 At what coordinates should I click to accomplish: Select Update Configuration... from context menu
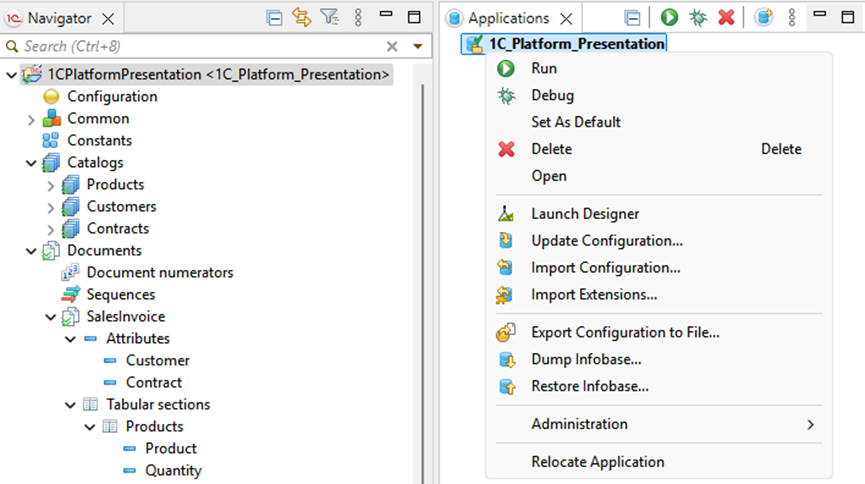coord(606,241)
